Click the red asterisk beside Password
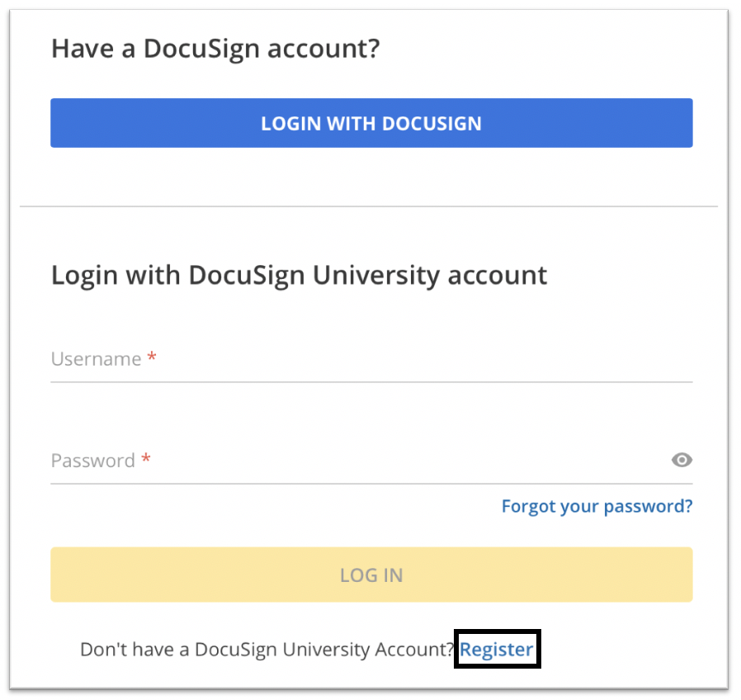Screen dimensions: 741x700 [x=146, y=460]
